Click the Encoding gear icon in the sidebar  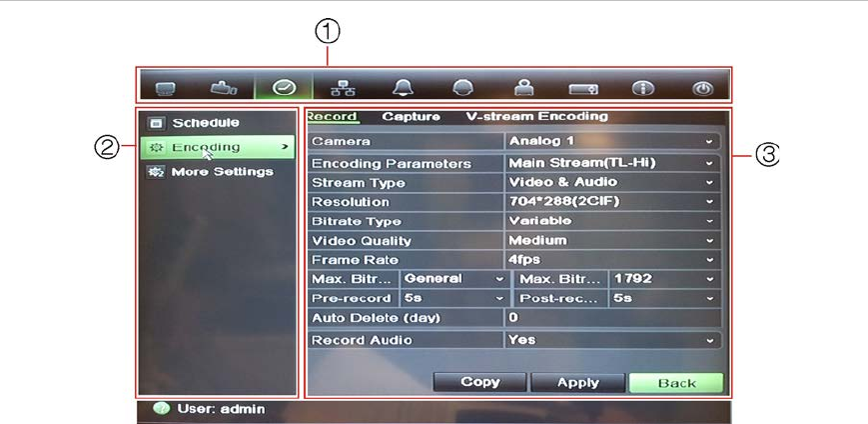click(156, 147)
